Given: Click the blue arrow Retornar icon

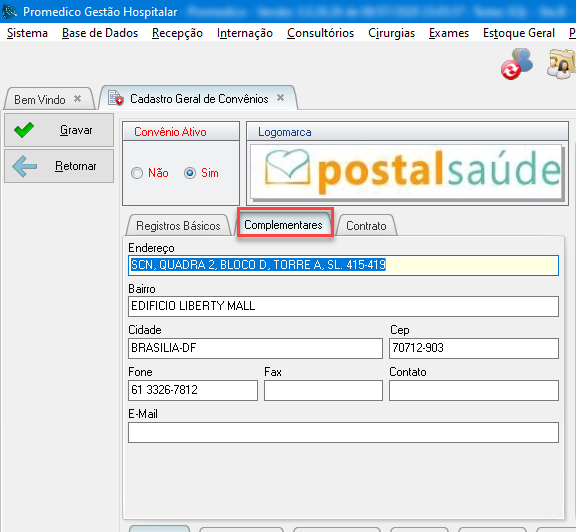Looking at the screenshot, I should (25, 166).
